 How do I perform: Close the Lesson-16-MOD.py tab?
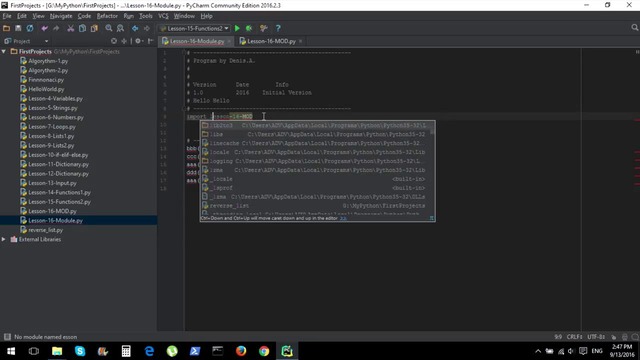coord(301,41)
